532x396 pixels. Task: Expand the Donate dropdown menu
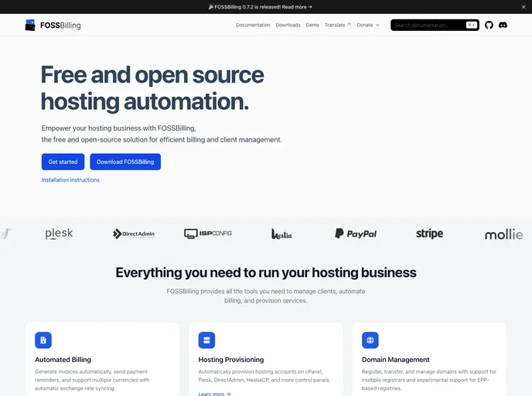coord(368,25)
